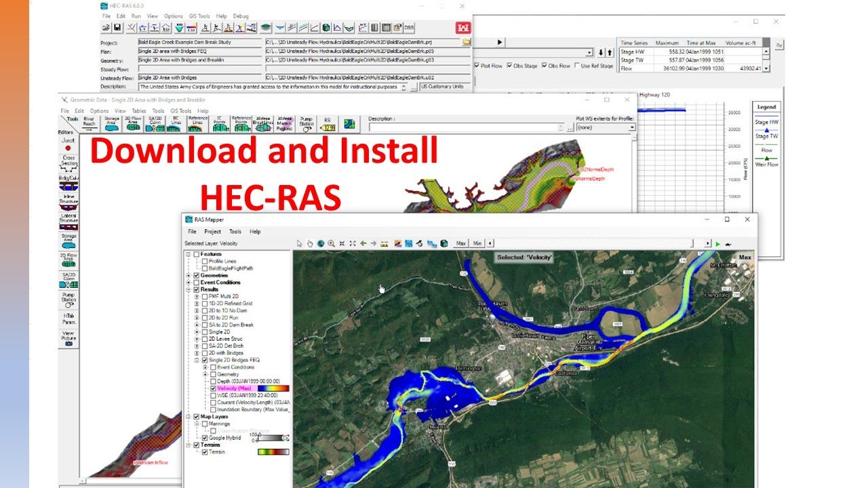Browse project folder icon beside project path

466,42
